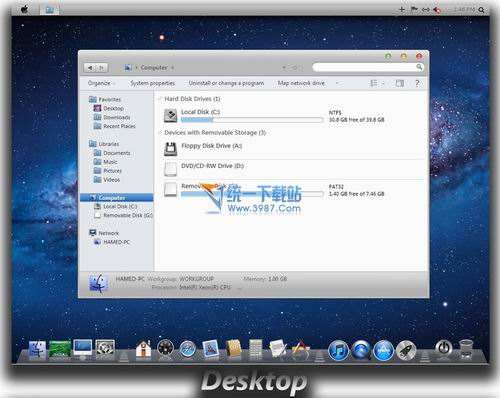
Task: Click the arrow after Computer in address bar
Action: click(x=173, y=68)
